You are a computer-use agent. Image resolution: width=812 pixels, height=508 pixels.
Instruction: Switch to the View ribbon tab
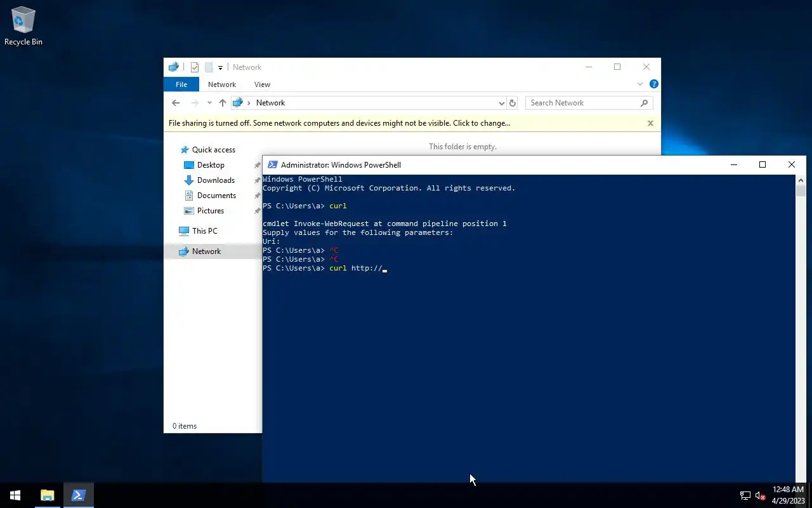262,84
